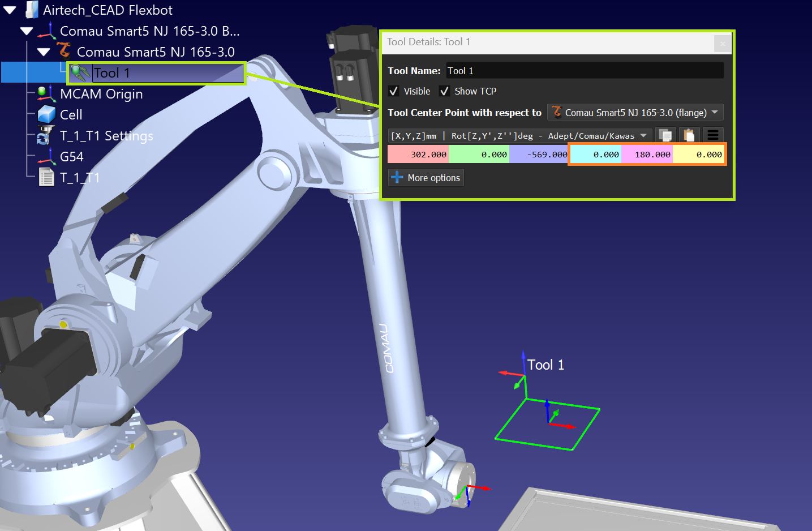Click the MCAM Origin reference frame icon
Viewport: 812px width, 531px height.
pos(45,93)
